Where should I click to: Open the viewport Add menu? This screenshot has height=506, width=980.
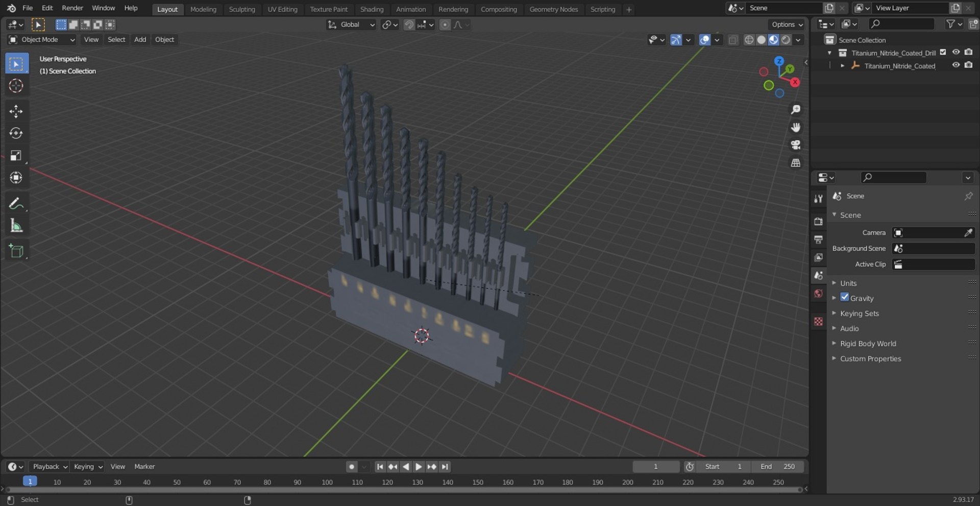[140, 40]
